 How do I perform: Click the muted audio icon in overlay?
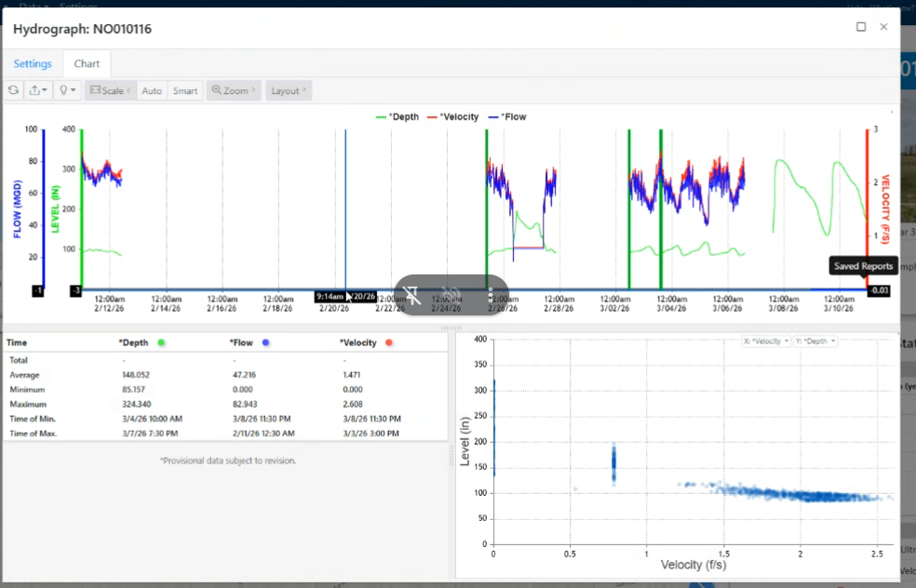tap(452, 295)
